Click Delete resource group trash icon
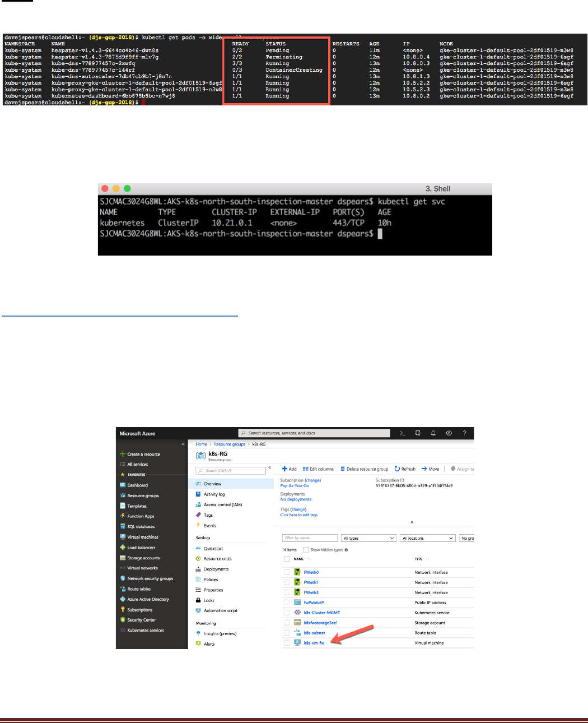The height and width of the screenshot is (723, 588). click(x=343, y=469)
